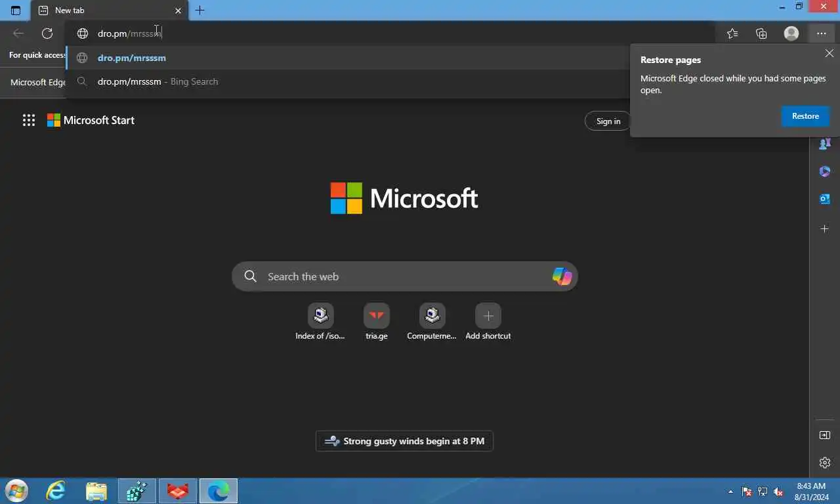Open the Computerne... shortcut tile
840x504 pixels.
coord(432,322)
